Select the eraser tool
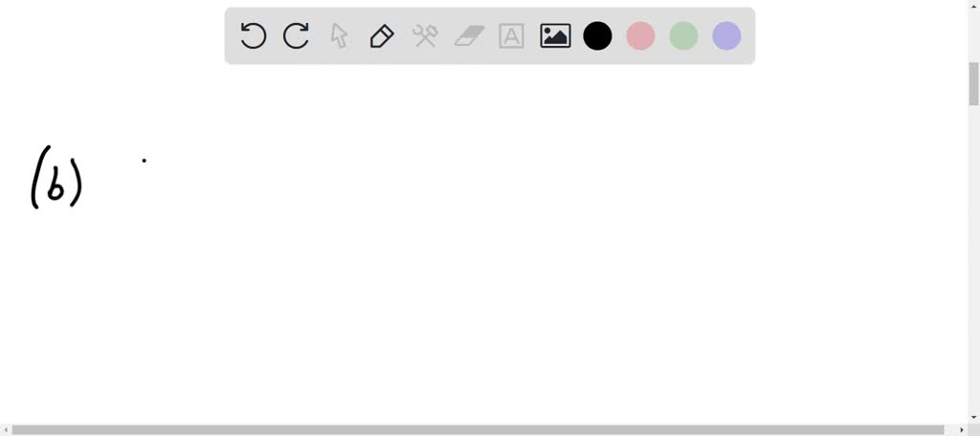Image resolution: width=980 pixels, height=436 pixels. click(469, 36)
